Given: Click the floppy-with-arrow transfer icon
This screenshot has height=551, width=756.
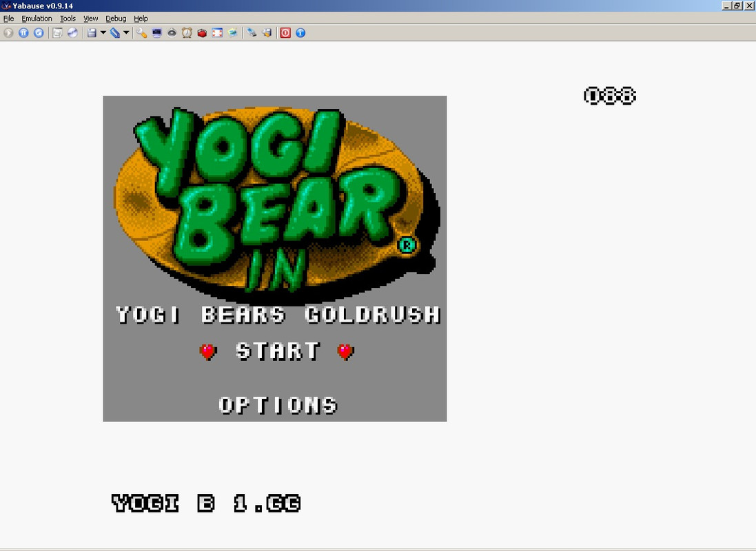Looking at the screenshot, I should pyautogui.click(x=267, y=33).
